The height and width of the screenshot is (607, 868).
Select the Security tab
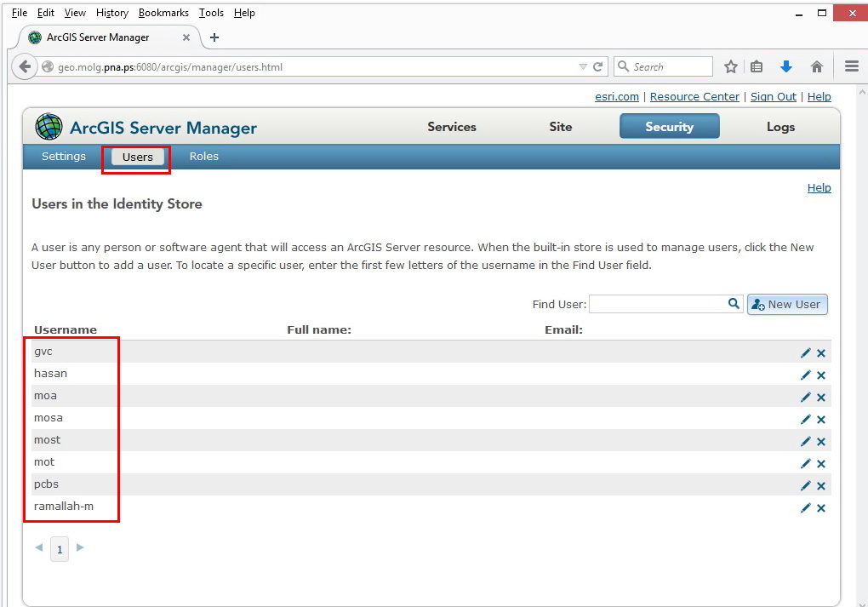pos(669,126)
